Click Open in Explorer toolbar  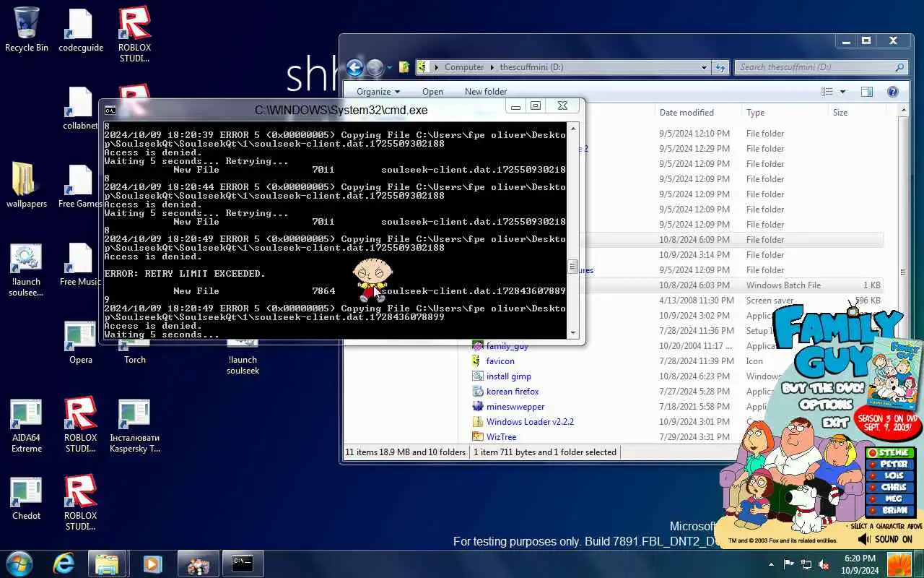tap(432, 92)
